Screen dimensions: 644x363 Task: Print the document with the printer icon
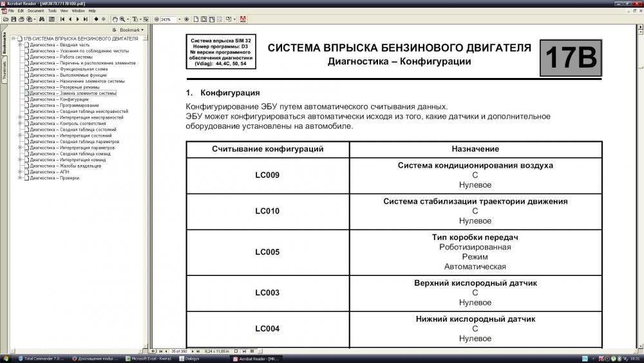pos(21,19)
